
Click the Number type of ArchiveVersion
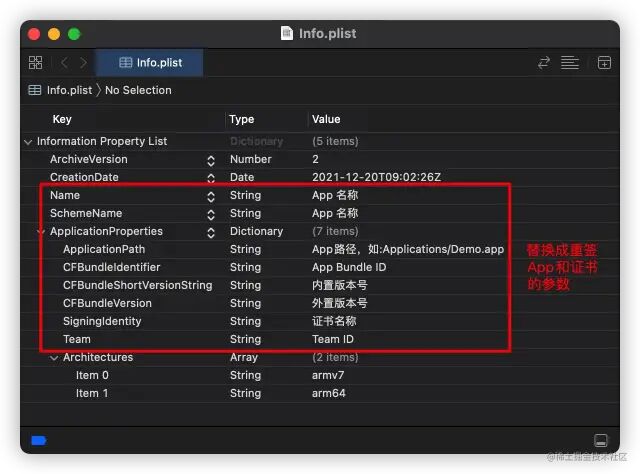pos(251,159)
